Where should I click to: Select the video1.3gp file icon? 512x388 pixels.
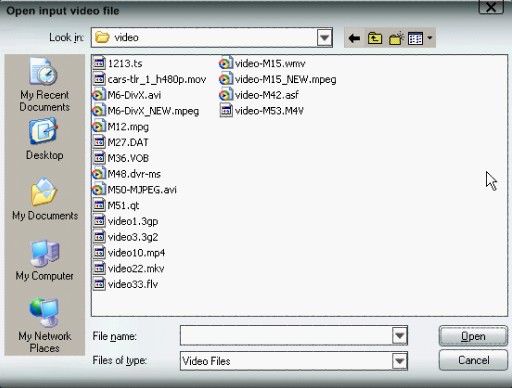point(99,221)
